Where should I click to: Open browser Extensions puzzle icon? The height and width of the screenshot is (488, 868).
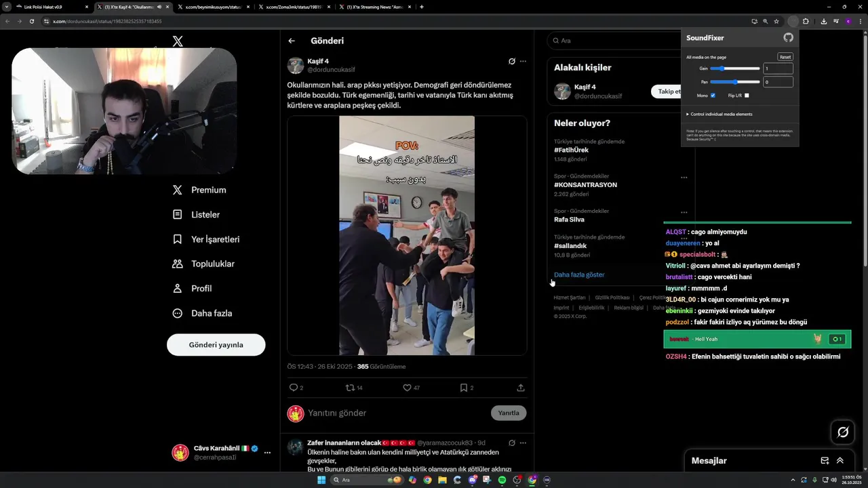(x=806, y=21)
